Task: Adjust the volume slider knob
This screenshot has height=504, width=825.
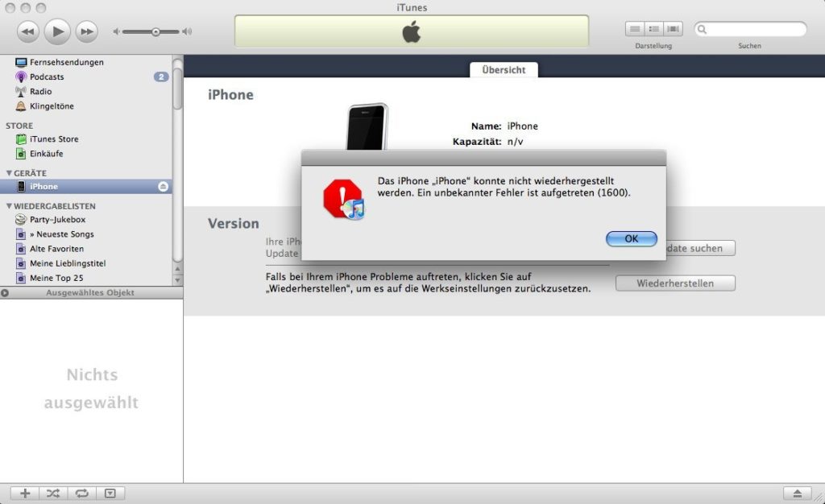Action: 155,32
